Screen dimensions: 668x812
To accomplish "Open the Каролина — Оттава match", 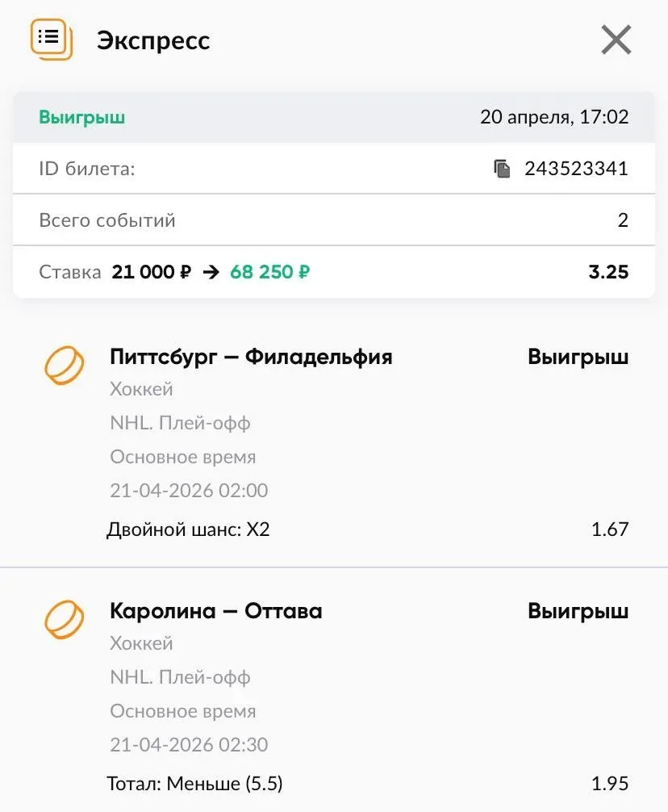I will tap(215, 611).
